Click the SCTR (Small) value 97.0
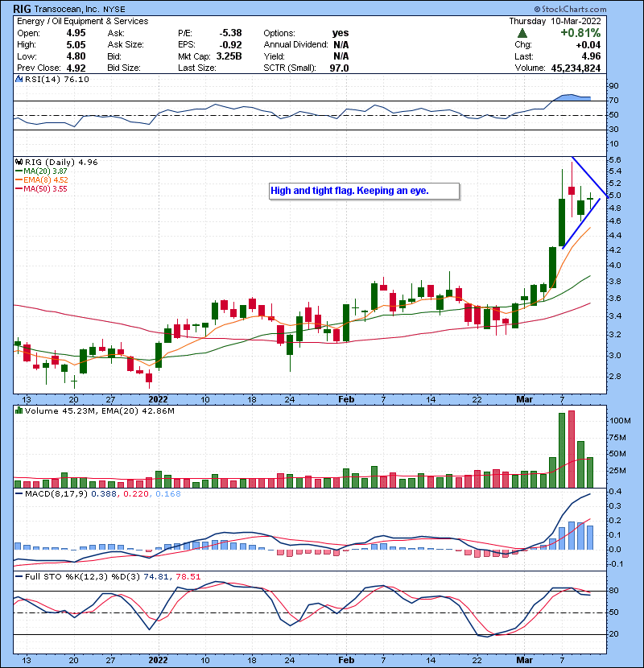The height and width of the screenshot is (668, 644). (x=339, y=68)
